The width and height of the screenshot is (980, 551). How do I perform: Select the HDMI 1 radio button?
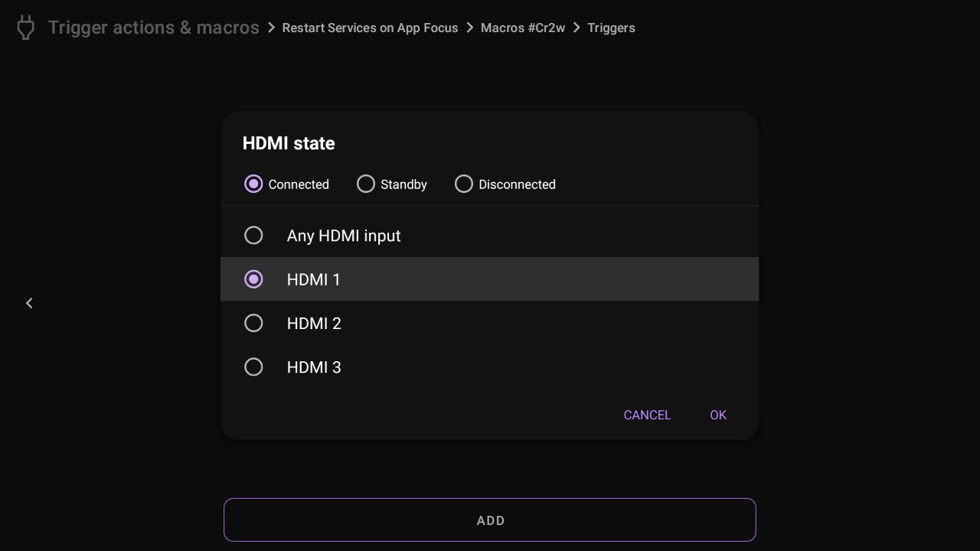[x=253, y=279]
